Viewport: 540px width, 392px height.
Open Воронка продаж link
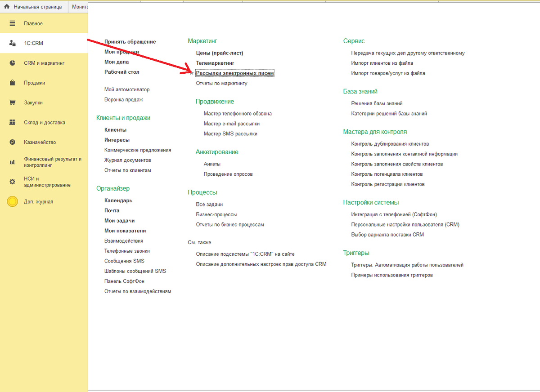(x=124, y=100)
